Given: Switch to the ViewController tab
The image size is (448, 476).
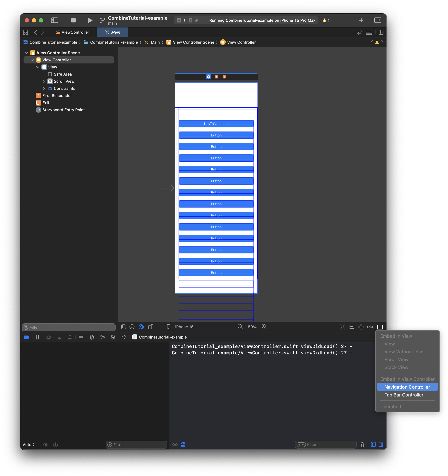Looking at the screenshot, I should point(72,32).
